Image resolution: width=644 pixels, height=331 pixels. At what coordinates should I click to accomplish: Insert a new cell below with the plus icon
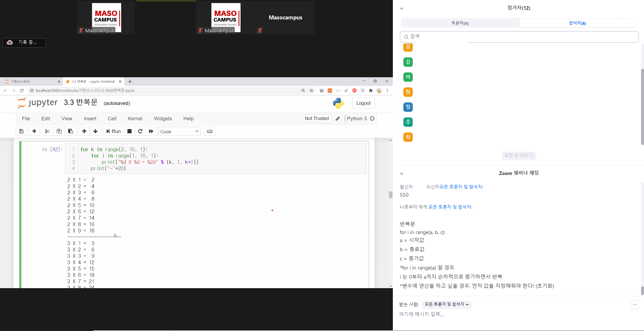34,131
